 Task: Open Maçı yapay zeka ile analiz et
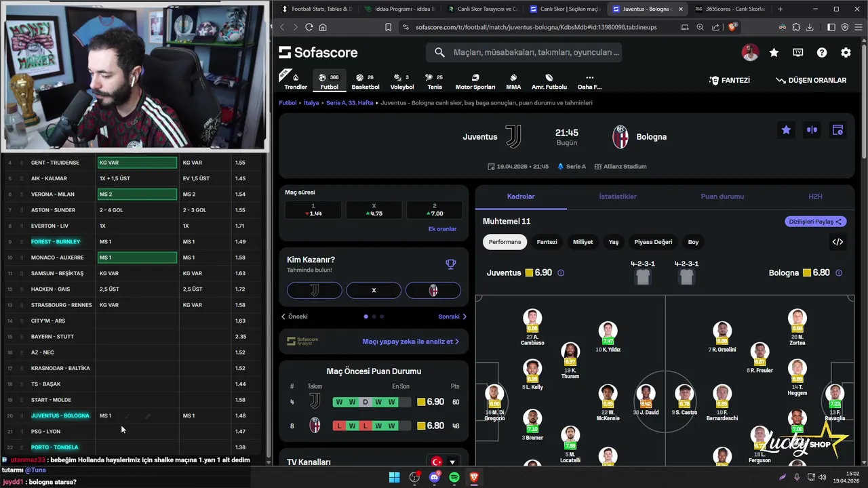click(x=411, y=342)
